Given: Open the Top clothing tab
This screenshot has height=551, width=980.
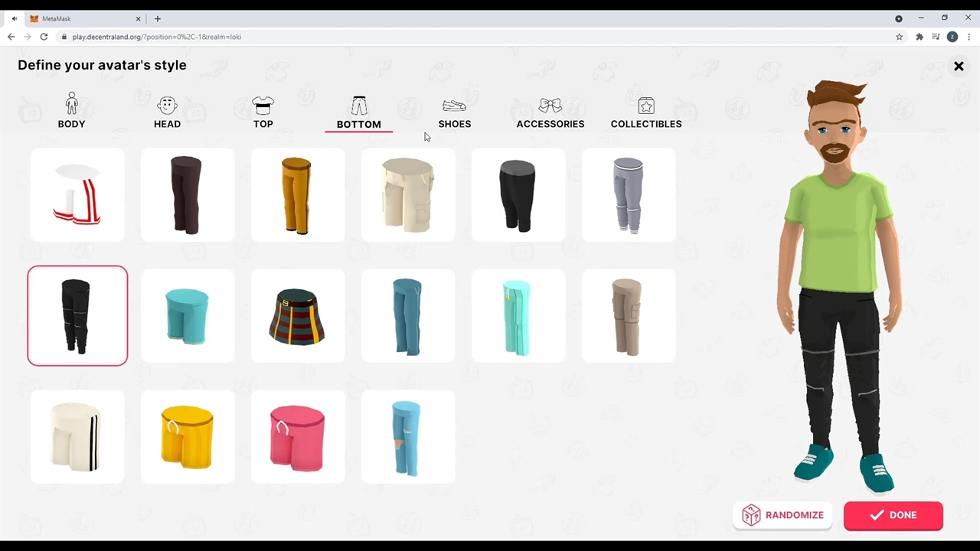Looking at the screenshot, I should tap(263, 111).
